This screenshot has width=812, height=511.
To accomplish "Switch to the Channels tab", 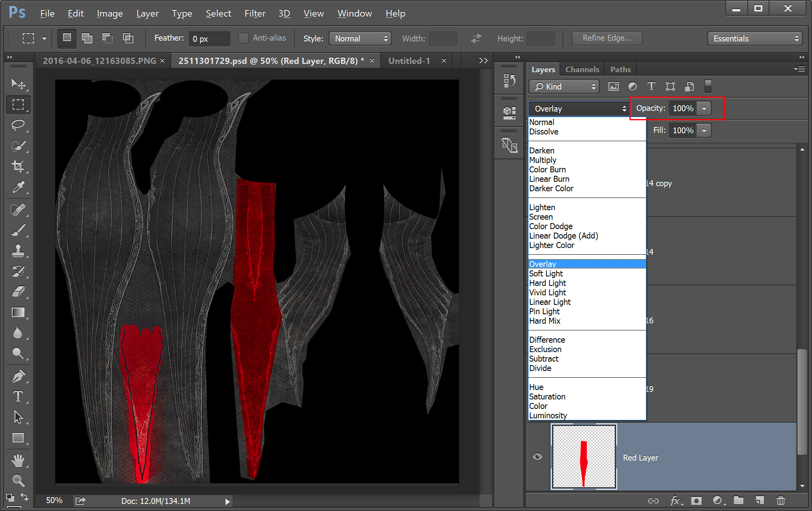I will pyautogui.click(x=582, y=69).
